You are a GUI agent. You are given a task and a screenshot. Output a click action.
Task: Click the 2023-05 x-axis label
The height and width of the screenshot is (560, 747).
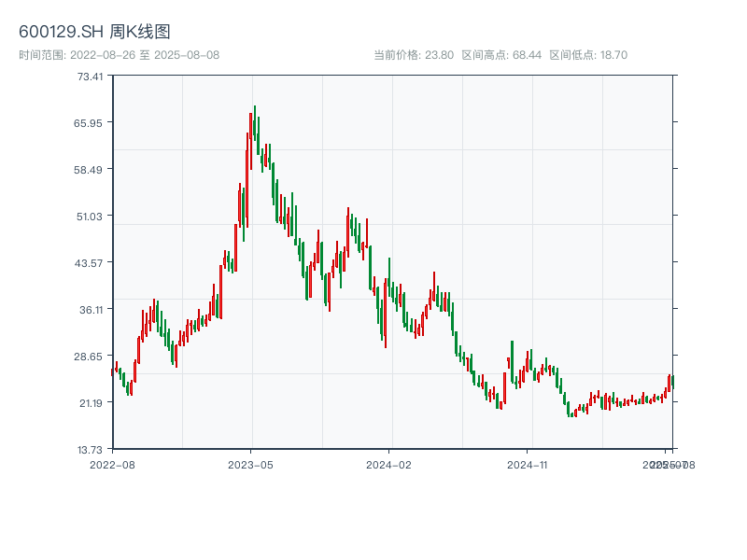click(249, 463)
